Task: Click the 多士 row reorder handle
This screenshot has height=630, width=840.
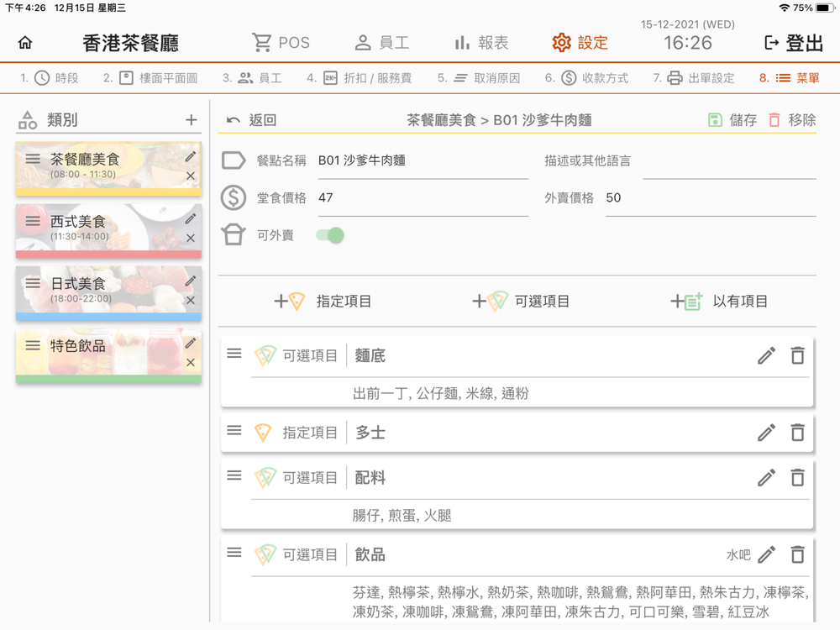Action: (234, 431)
